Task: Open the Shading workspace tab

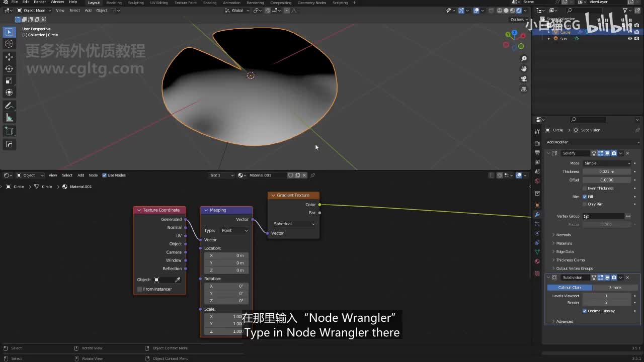Action: click(x=209, y=3)
